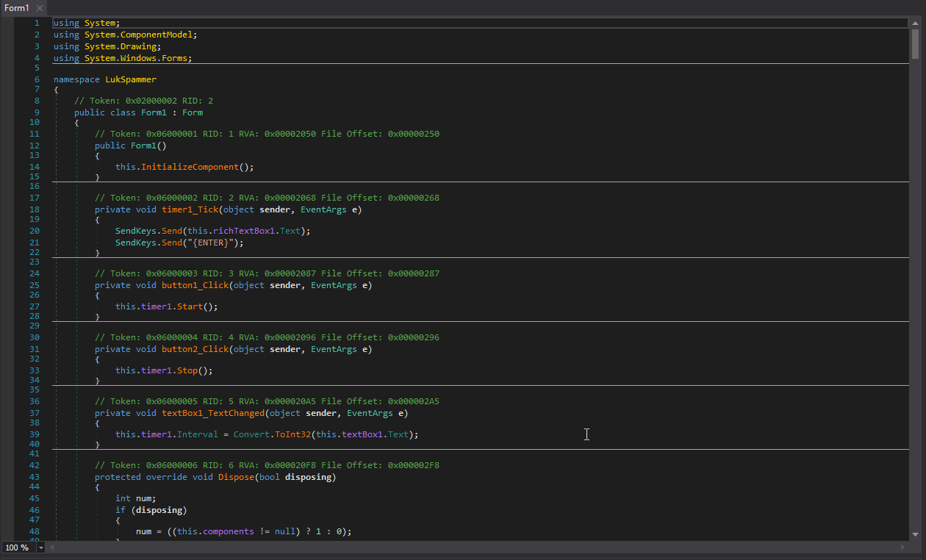
Task: Click the horizontal scrollbar right arrow
Action: (x=903, y=548)
